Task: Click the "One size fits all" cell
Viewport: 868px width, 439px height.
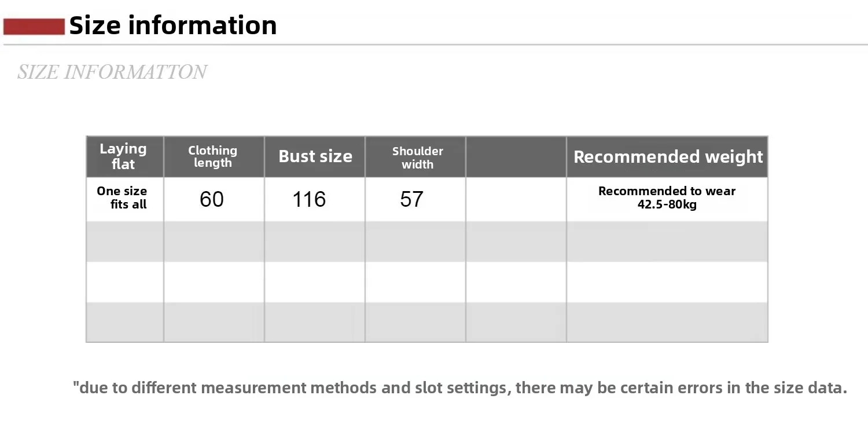Action: [x=124, y=198]
